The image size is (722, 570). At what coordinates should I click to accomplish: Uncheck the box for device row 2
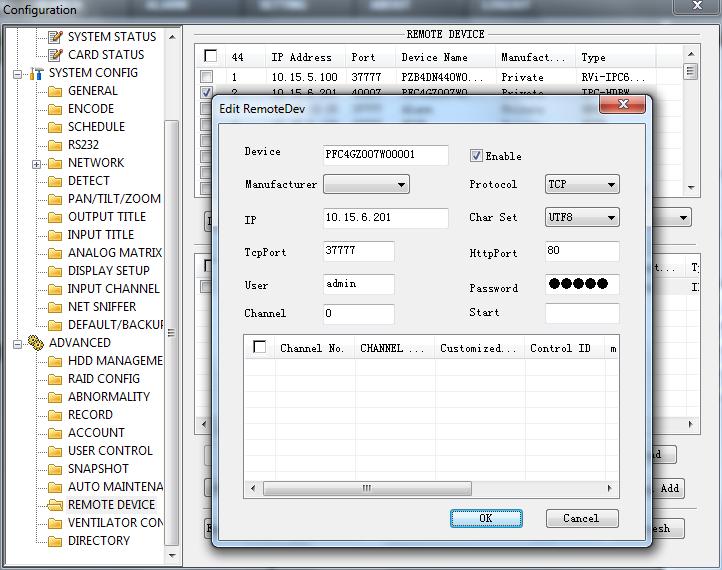(207, 92)
